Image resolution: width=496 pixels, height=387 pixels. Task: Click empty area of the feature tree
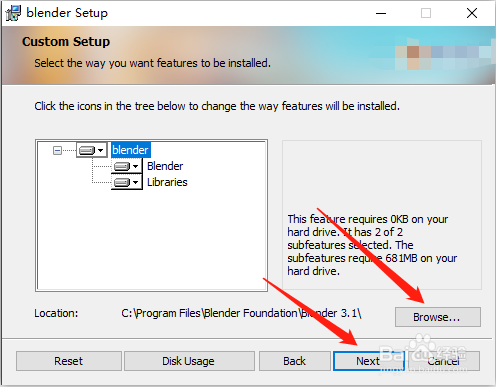[x=152, y=240]
